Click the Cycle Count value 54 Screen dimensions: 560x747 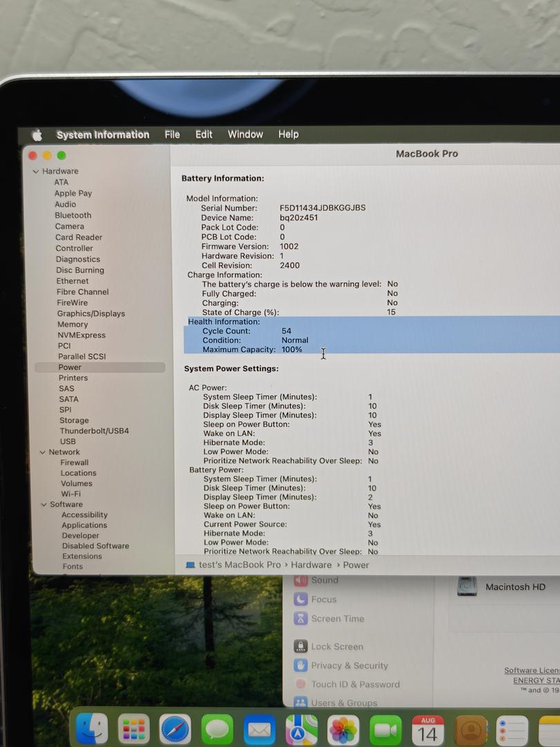click(x=286, y=331)
